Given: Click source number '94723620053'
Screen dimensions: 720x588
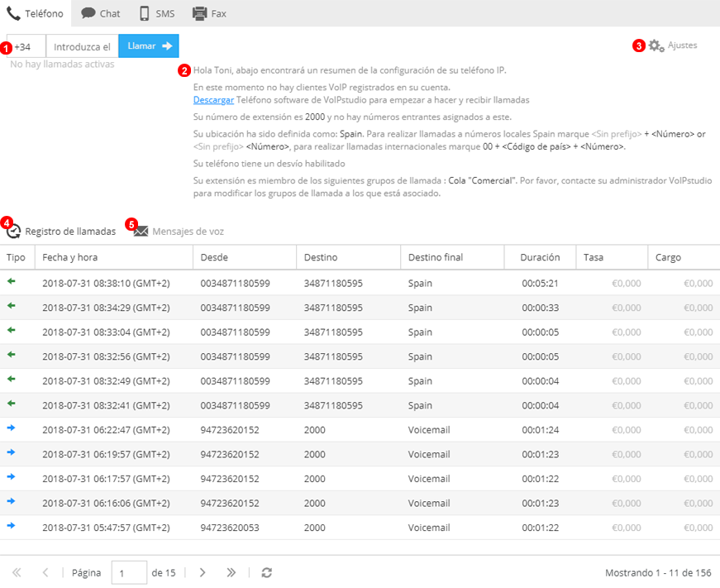Looking at the screenshot, I should (230, 528).
